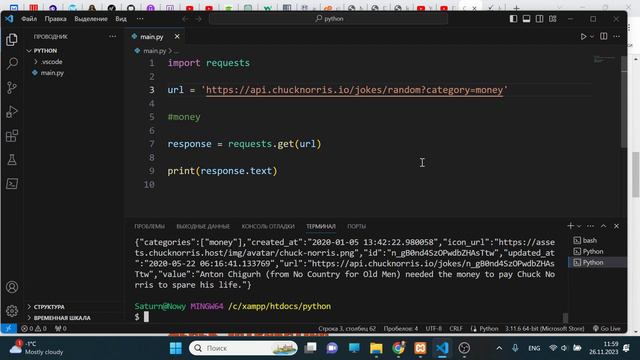Open the overflow menu ellipsis in menu bar

click(140, 19)
